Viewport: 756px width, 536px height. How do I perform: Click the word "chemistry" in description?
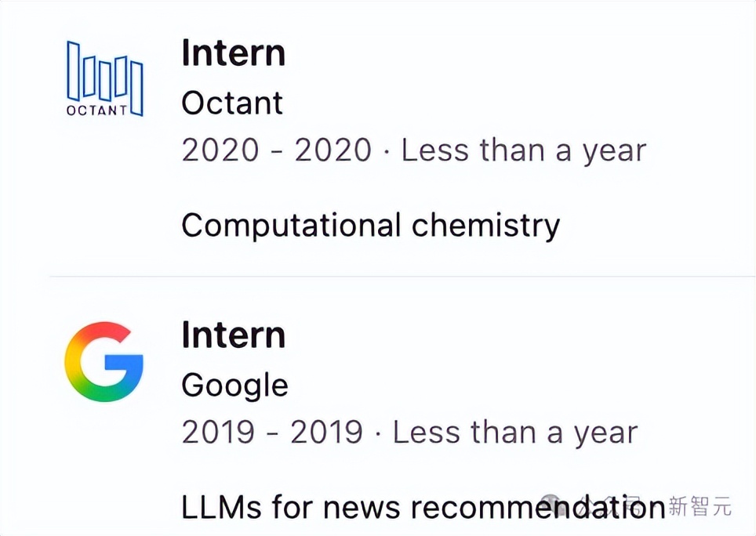point(485,226)
